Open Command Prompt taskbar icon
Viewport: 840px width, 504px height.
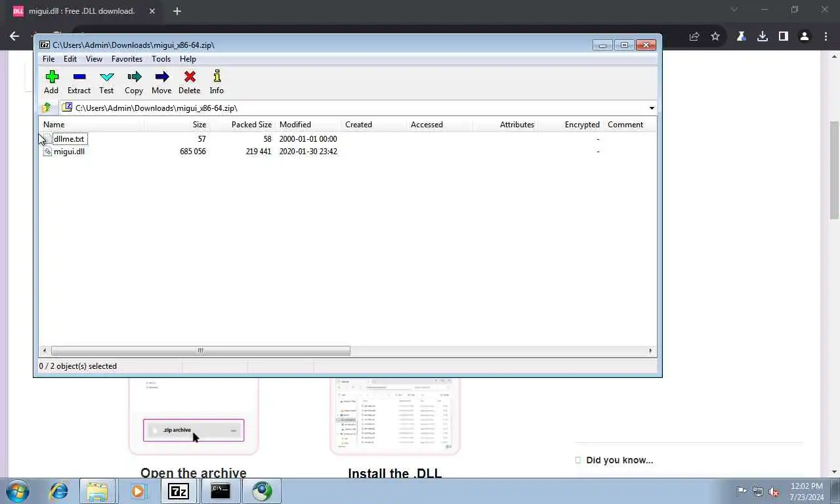pos(220,491)
